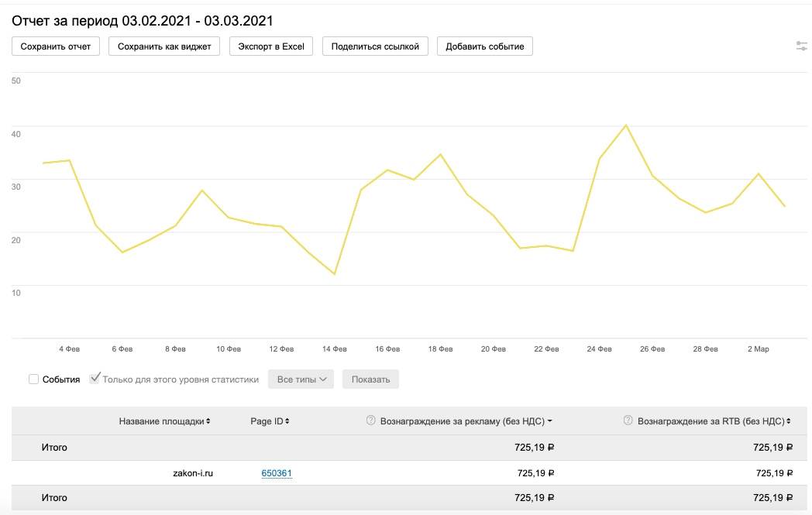Add event with Добавить событие
This screenshot has width=812, height=515.
[485, 46]
